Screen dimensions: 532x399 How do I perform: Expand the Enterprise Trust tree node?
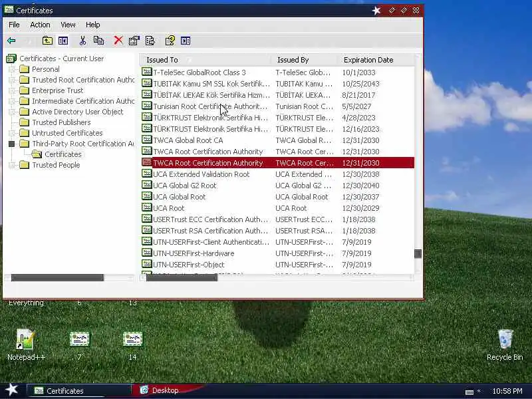click(x=12, y=90)
